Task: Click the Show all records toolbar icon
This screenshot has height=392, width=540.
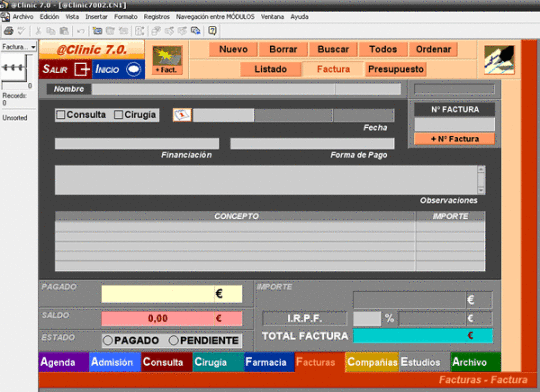Action: pyautogui.click(x=196, y=31)
